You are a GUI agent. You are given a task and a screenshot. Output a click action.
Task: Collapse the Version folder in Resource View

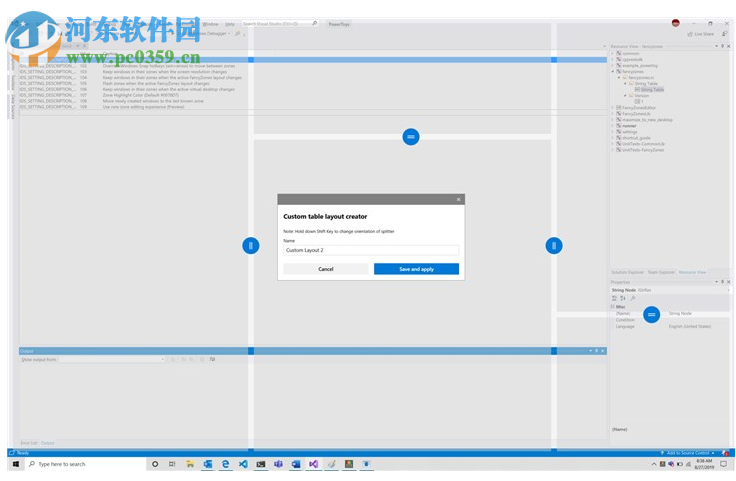point(625,96)
